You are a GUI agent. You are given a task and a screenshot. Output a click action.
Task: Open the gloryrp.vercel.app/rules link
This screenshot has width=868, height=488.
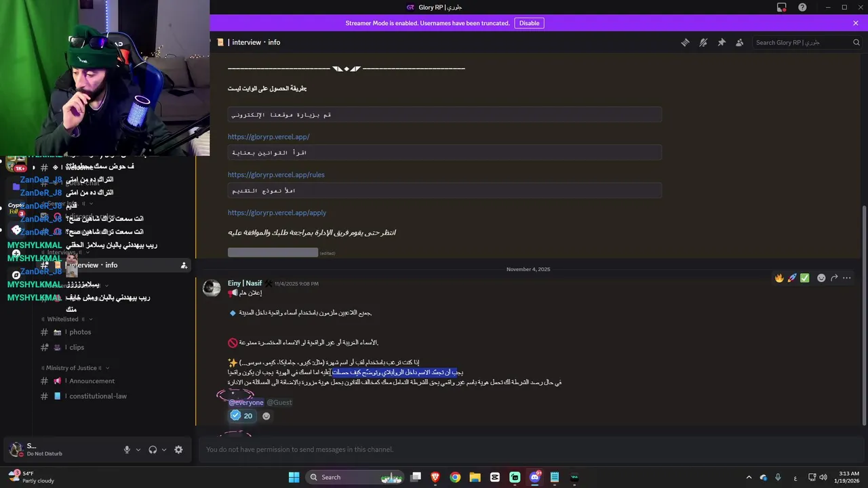pos(276,175)
